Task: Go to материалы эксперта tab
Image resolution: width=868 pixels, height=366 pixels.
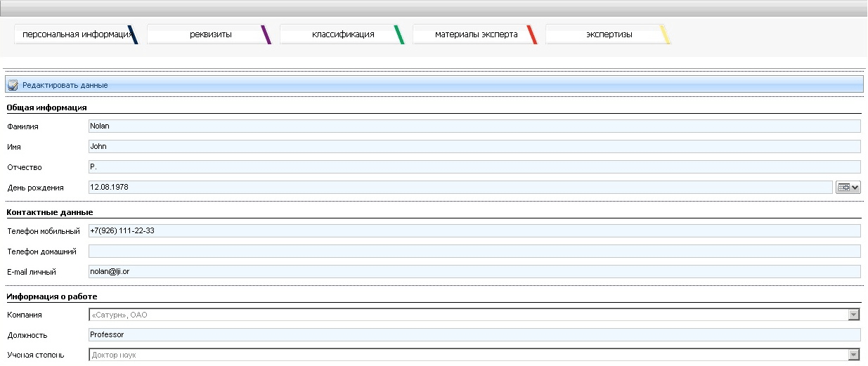Action: click(476, 34)
